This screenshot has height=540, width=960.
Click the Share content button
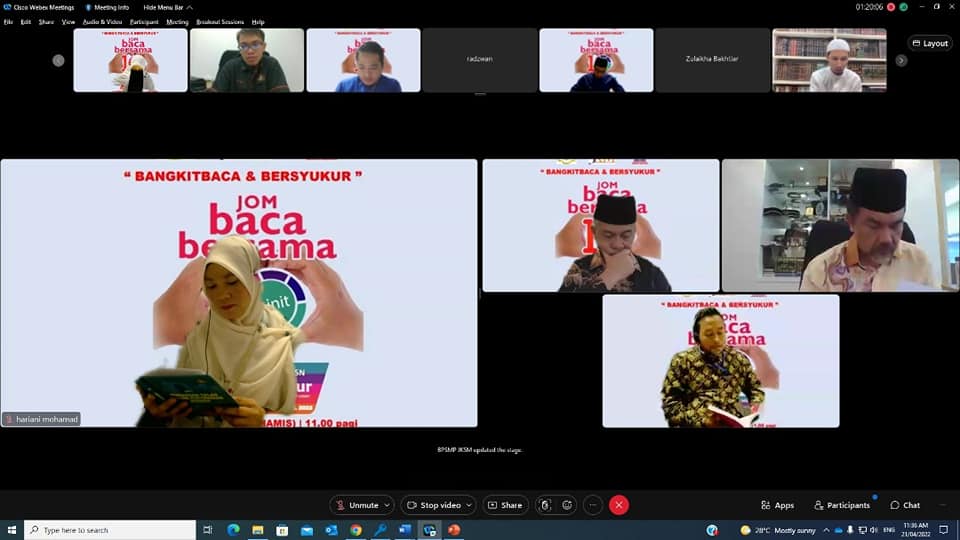[x=505, y=505]
